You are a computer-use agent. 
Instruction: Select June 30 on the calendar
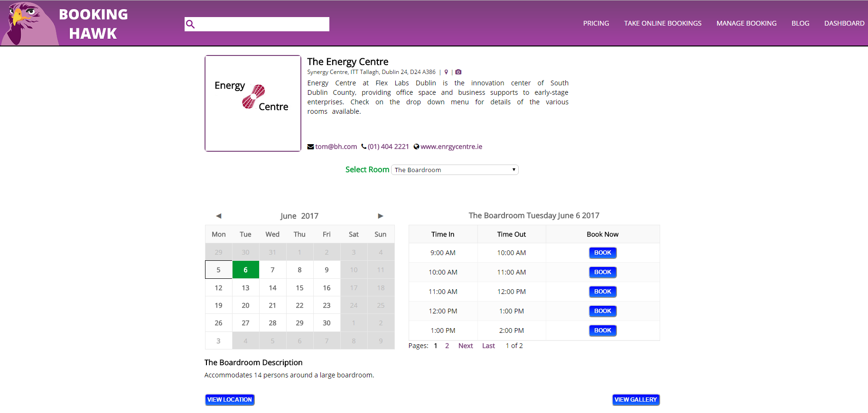click(x=327, y=323)
